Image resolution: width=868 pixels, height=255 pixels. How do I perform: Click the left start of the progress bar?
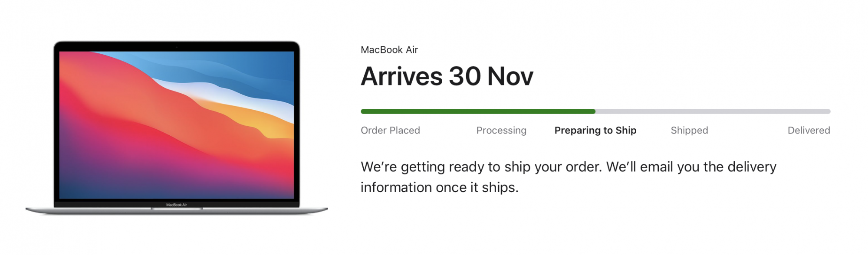click(363, 111)
